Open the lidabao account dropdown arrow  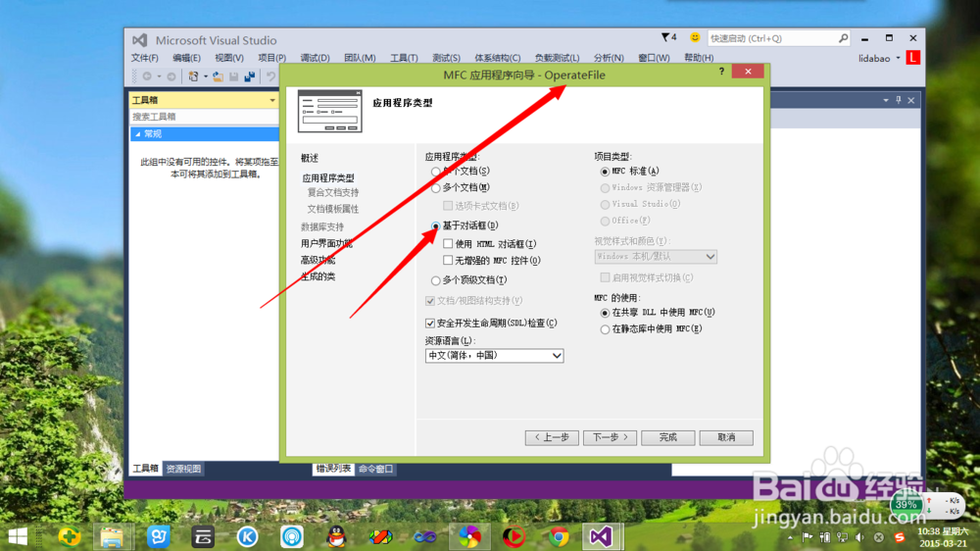pos(898,58)
